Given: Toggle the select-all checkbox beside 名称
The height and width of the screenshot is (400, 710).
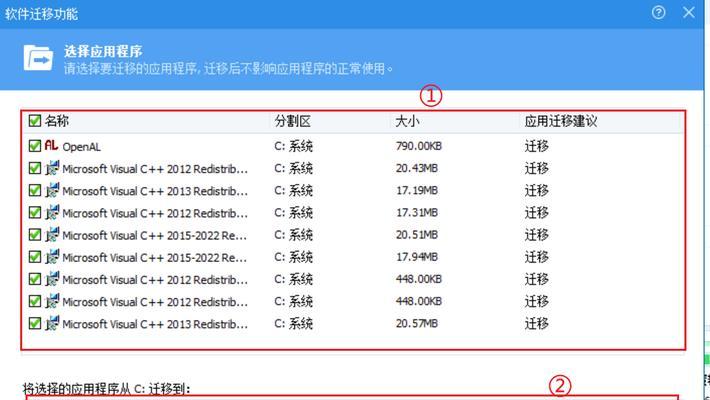Looking at the screenshot, I should (x=35, y=120).
